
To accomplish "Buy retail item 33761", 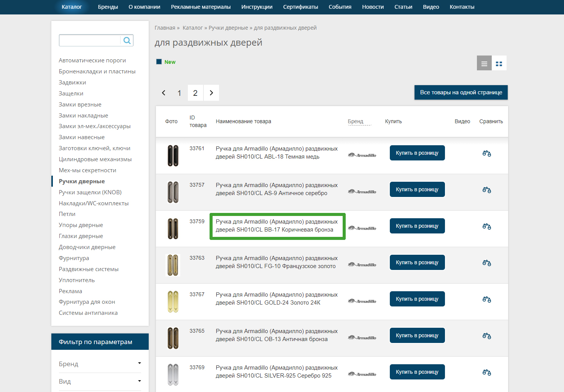I will click(417, 153).
